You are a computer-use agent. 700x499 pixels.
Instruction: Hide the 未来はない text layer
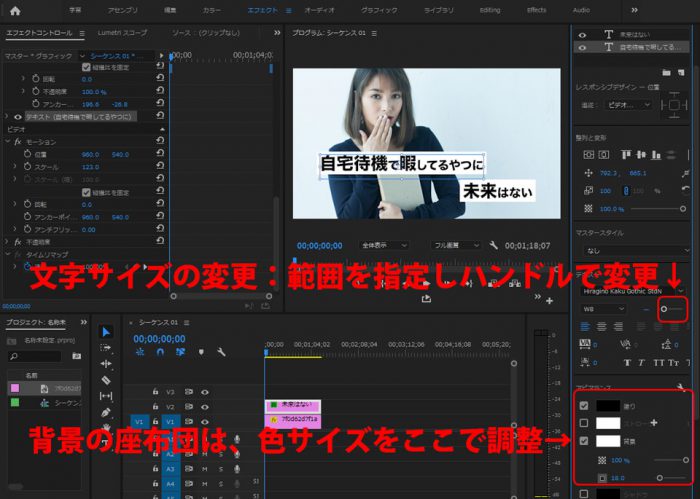[582, 35]
